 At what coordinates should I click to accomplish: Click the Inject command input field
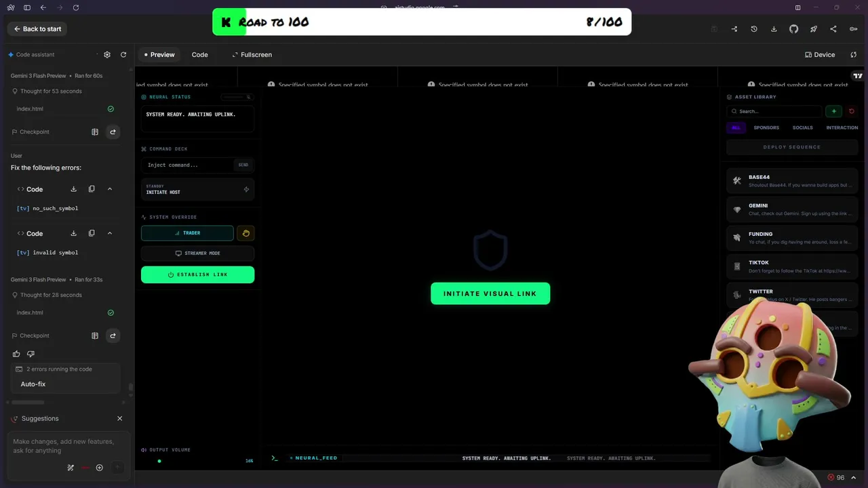coord(189,165)
